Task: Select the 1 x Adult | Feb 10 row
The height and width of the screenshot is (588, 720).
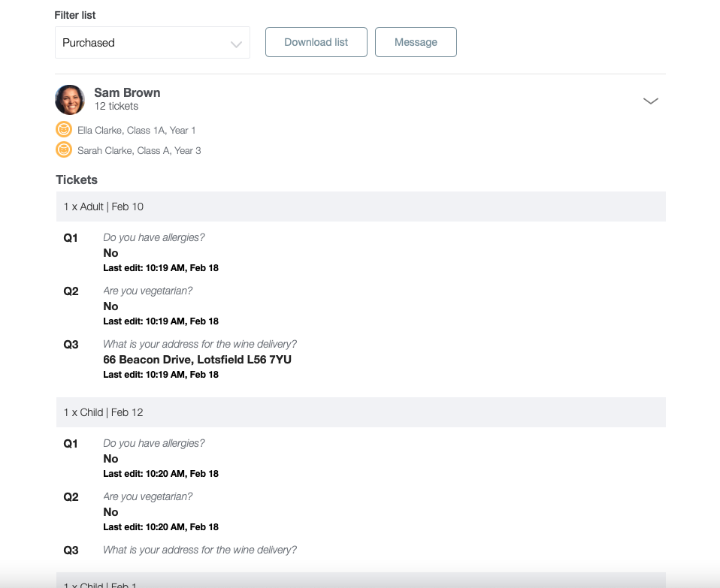Action: click(x=361, y=207)
